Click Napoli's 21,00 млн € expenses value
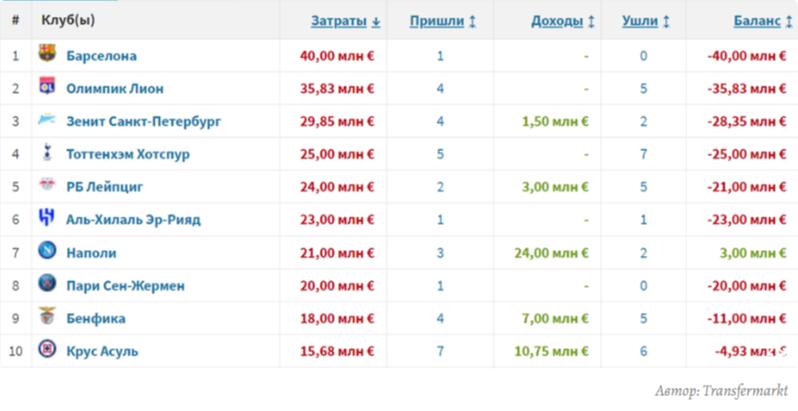 (x=337, y=253)
